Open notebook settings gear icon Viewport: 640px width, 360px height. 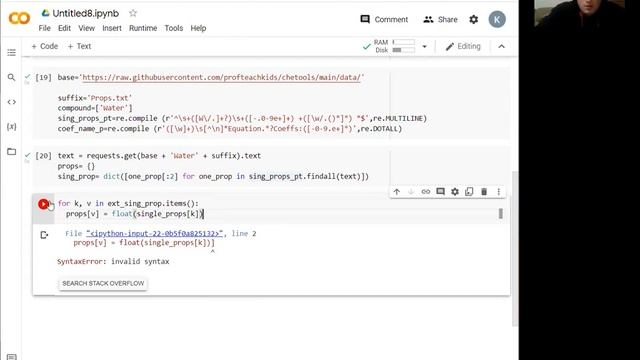pos(473,19)
